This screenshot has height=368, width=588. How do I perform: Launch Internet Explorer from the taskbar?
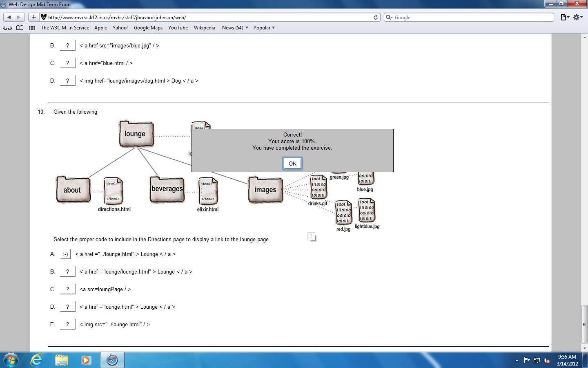[x=36, y=360]
